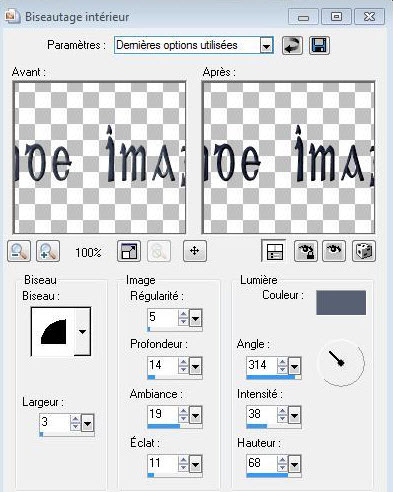Click the navigate pan crosshair icon
Screen dimensions: 393x492
pyautogui.click(x=195, y=251)
